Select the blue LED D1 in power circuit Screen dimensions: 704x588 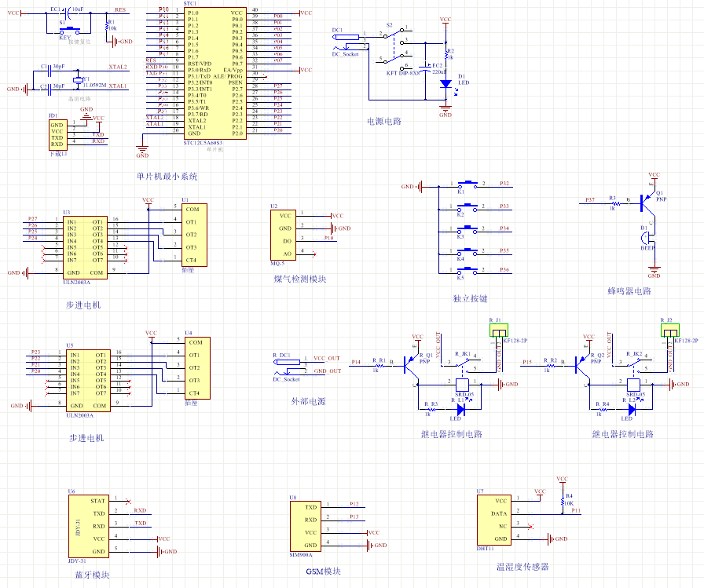pyautogui.click(x=445, y=83)
